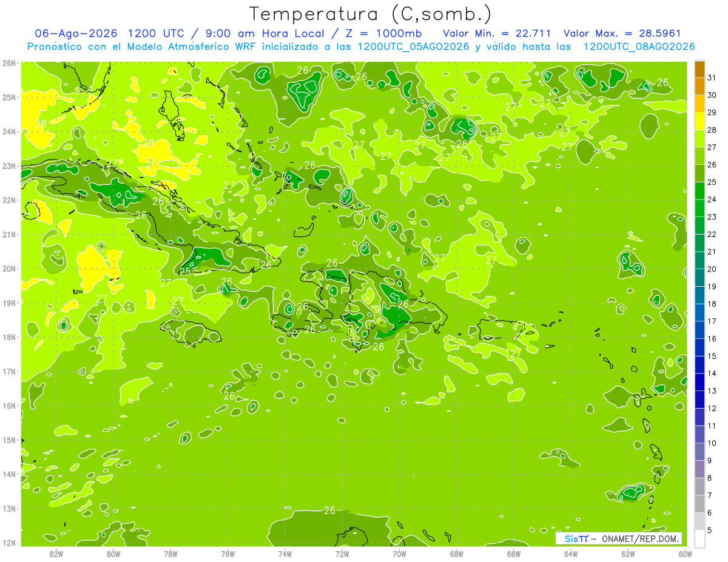Click the "15N" latitude axis label

9,440
